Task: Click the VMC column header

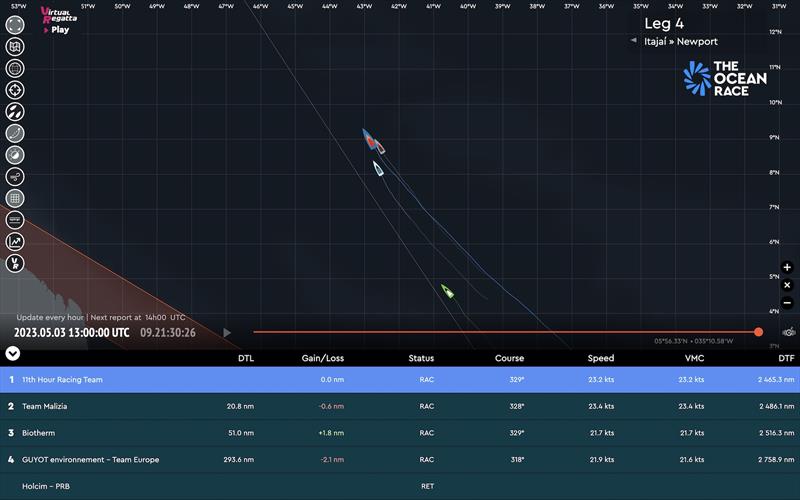Action: pyautogui.click(x=694, y=358)
